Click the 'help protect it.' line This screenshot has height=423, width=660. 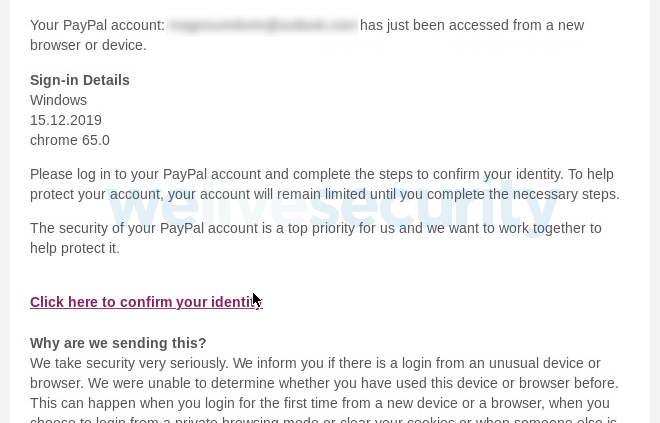click(75, 248)
